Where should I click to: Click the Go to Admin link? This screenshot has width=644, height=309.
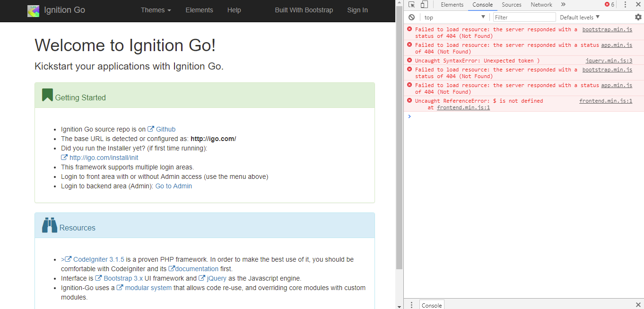pos(174,186)
